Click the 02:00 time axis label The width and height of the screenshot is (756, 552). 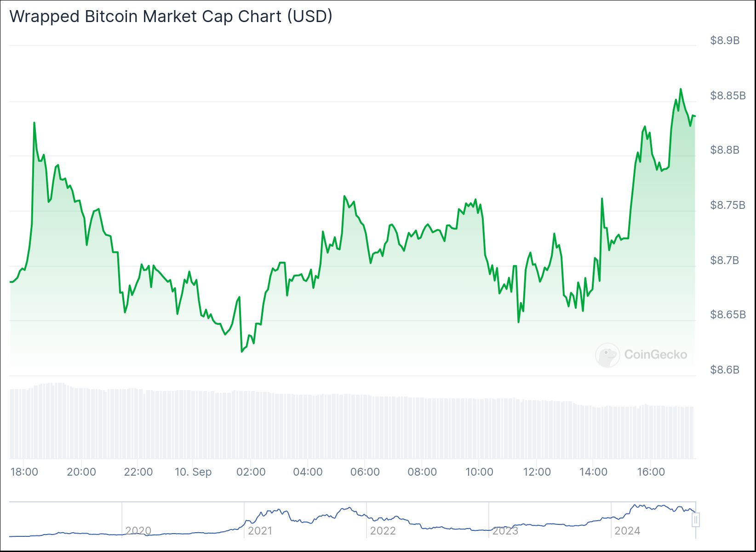coord(251,472)
